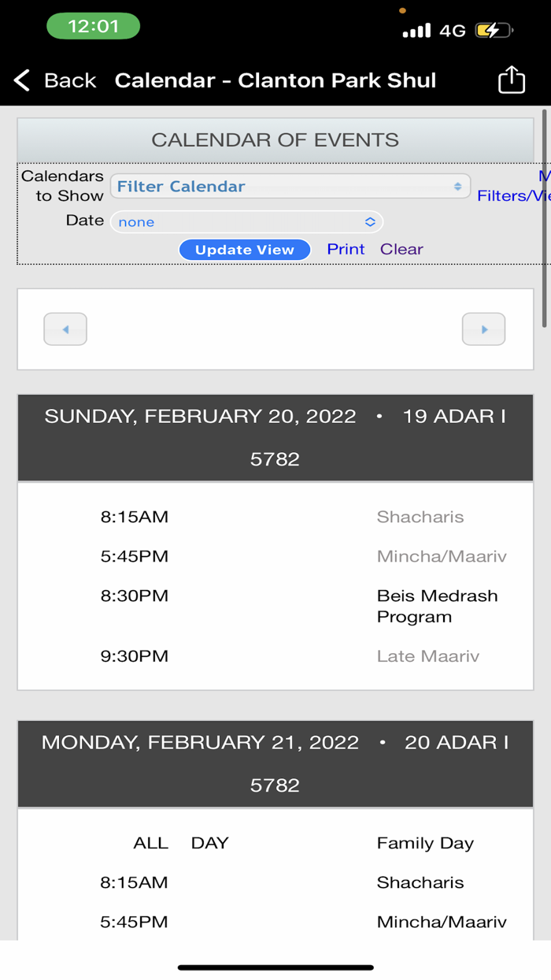This screenshot has height=980, width=551.
Task: Tap the green 12:01 time pill
Action: (x=93, y=26)
